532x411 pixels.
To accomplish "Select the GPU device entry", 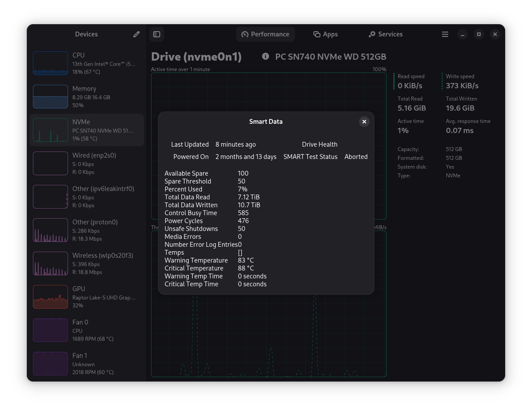I will 86,297.
